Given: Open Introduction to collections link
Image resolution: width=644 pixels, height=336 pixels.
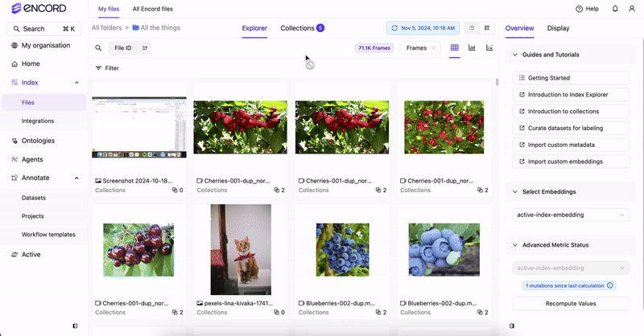Looking at the screenshot, I should [571, 112].
